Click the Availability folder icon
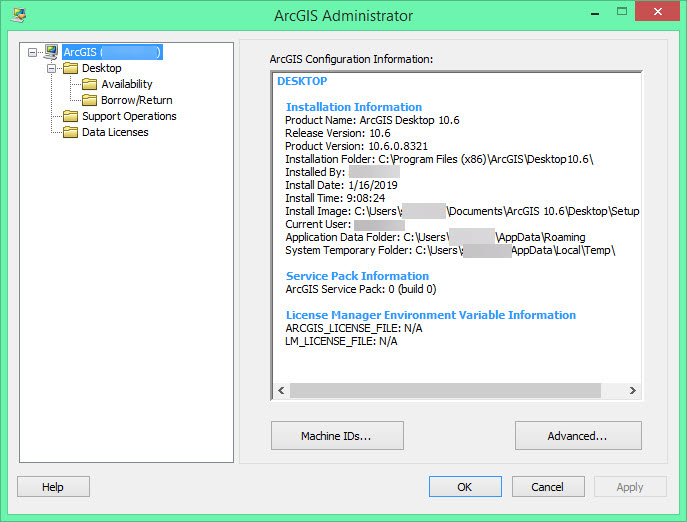The height and width of the screenshot is (522, 687). pos(89,84)
